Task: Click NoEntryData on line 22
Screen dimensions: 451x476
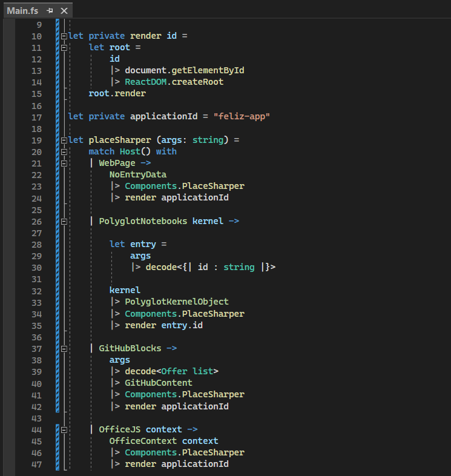Action: [x=138, y=174]
